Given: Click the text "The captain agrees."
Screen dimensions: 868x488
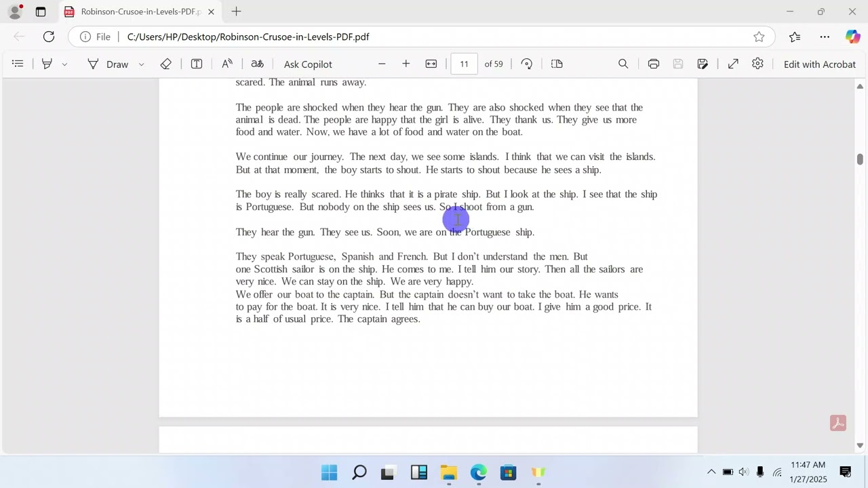Looking at the screenshot, I should tap(379, 319).
